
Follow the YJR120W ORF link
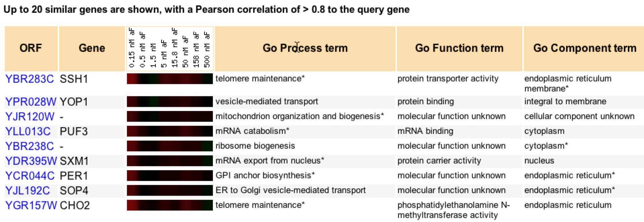coord(30,116)
